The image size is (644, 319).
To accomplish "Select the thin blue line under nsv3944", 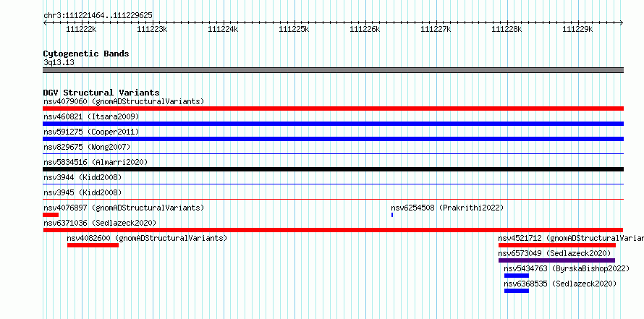I will click(333, 184).
